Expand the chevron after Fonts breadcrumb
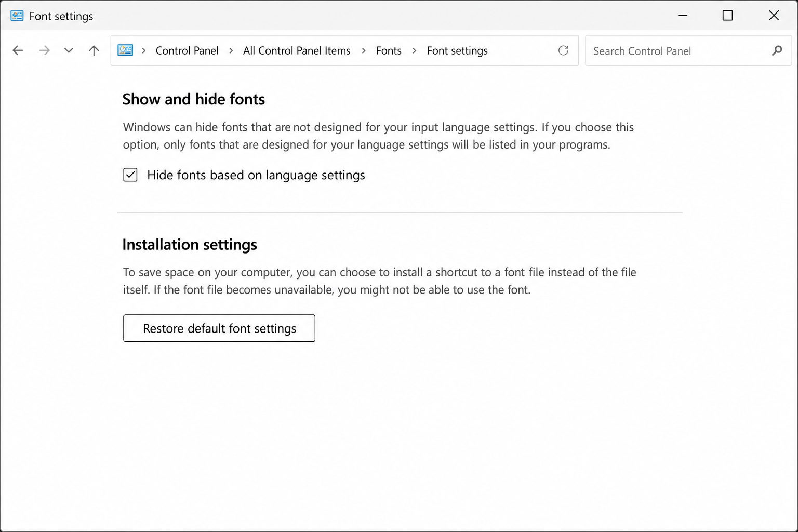The width and height of the screenshot is (798, 532). 414,50
